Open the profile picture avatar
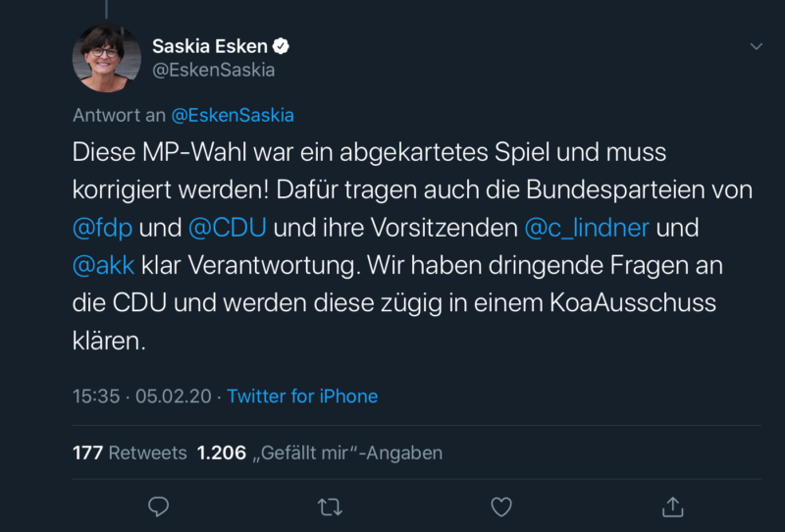Viewport: 785px width, 532px height. (x=107, y=58)
